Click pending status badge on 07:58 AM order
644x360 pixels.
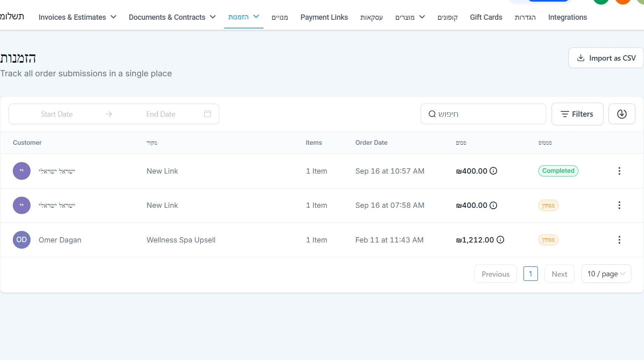pyautogui.click(x=548, y=205)
